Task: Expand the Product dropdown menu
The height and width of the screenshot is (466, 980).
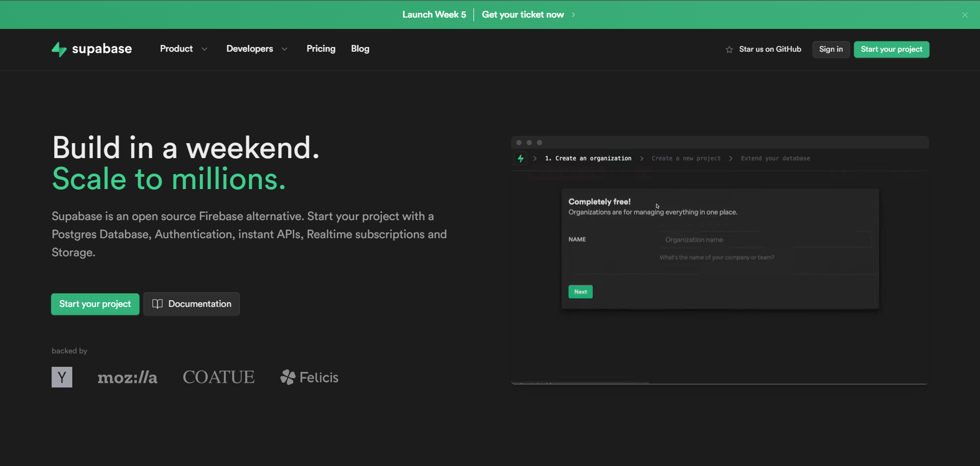Action: 183,49
